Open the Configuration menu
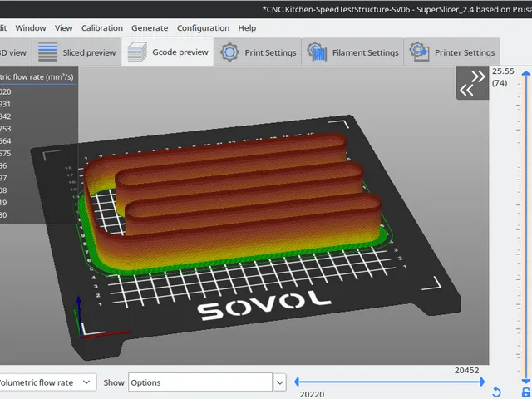 (203, 28)
